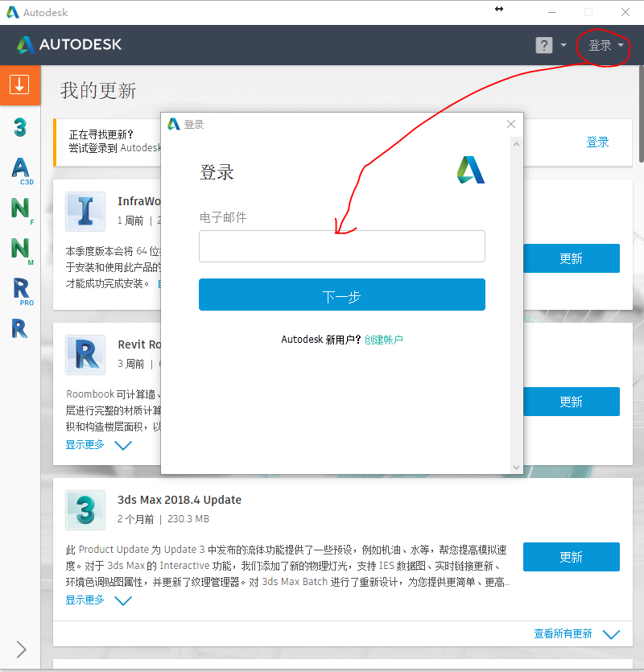Screen dimensions: 644x672
Task: Click the login dialog scrollbar down arrow
Action: pyautogui.click(x=516, y=467)
